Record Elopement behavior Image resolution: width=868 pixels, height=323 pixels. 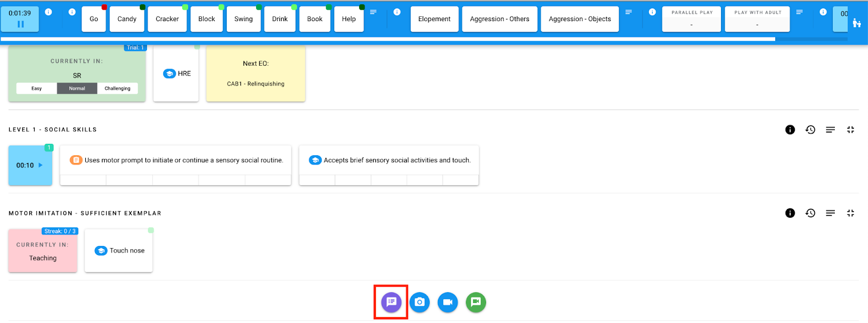pyautogui.click(x=434, y=19)
